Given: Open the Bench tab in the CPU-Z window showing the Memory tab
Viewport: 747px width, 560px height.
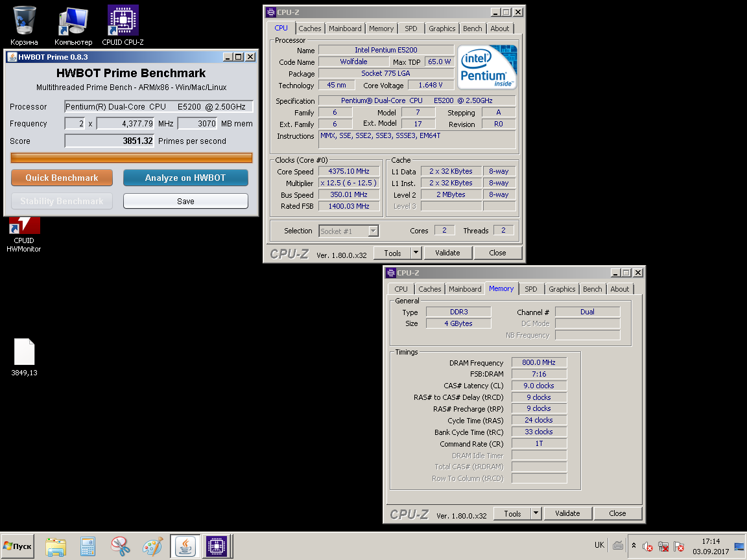Looking at the screenshot, I should point(592,289).
